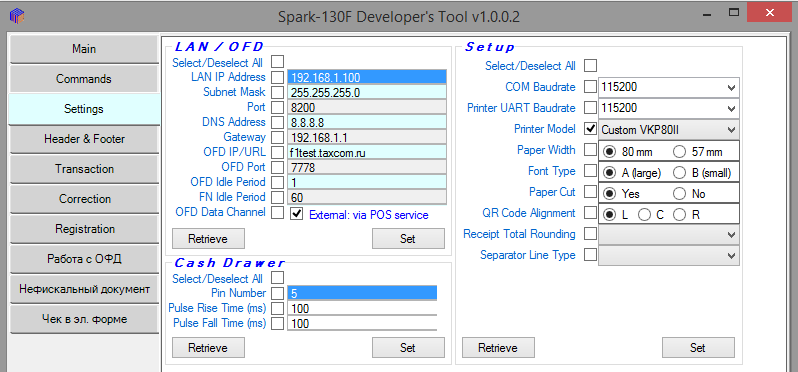Click the Gateway field 192.168.1.1
The height and width of the screenshot is (372, 798).
pos(367,137)
